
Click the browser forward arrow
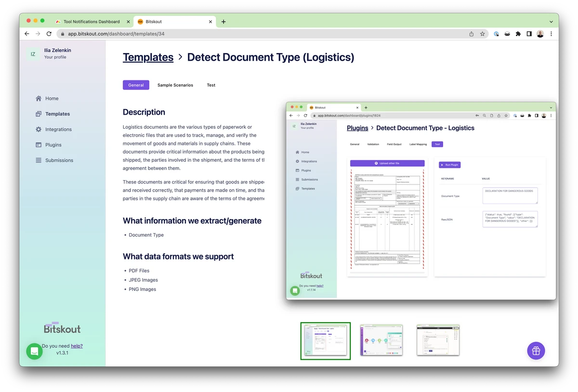point(38,34)
